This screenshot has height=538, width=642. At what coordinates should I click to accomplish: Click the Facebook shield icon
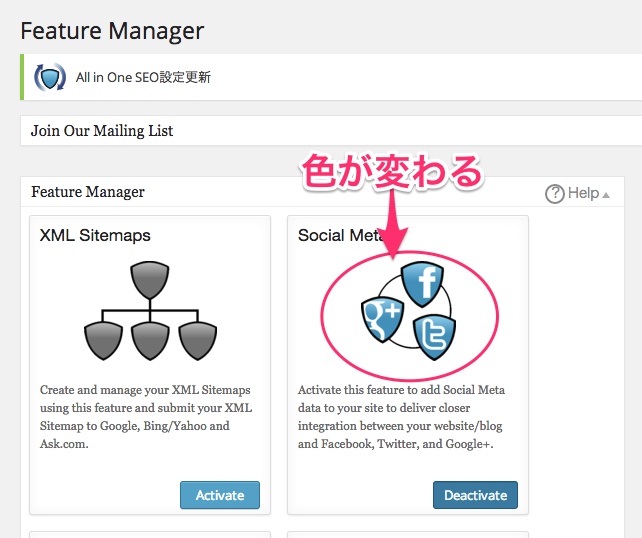click(x=423, y=285)
